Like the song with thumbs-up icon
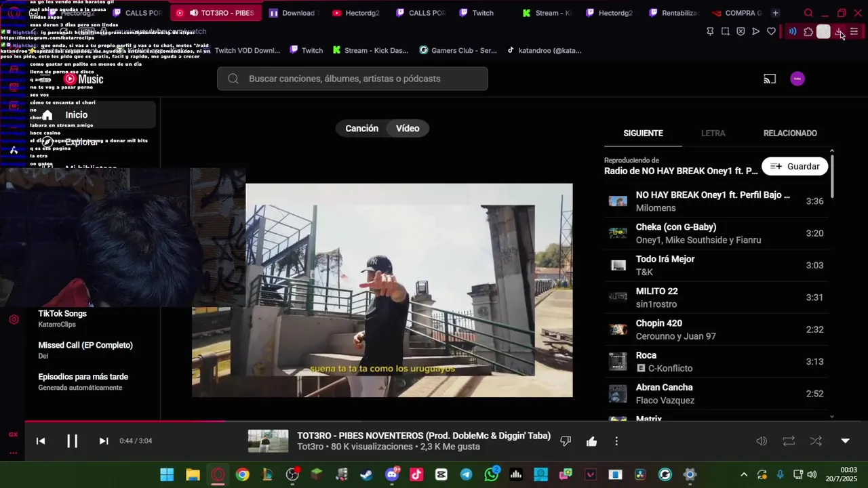The width and height of the screenshot is (868, 488). [x=591, y=441]
